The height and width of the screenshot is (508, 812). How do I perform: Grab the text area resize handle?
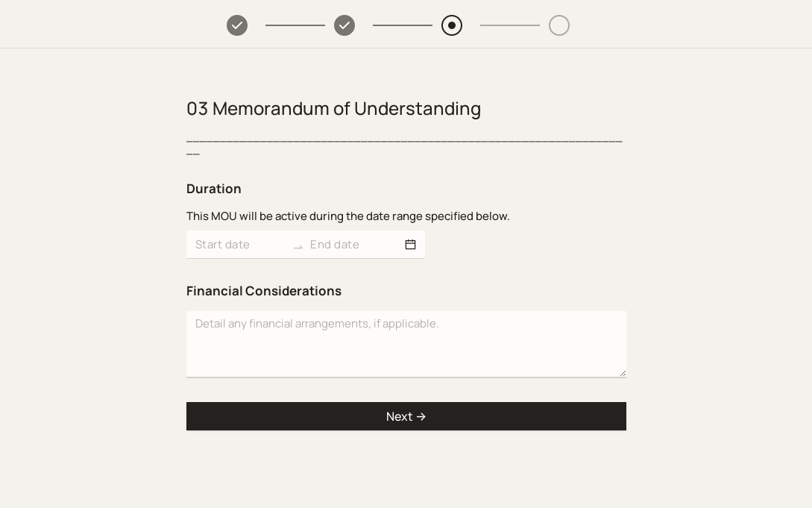(622, 373)
